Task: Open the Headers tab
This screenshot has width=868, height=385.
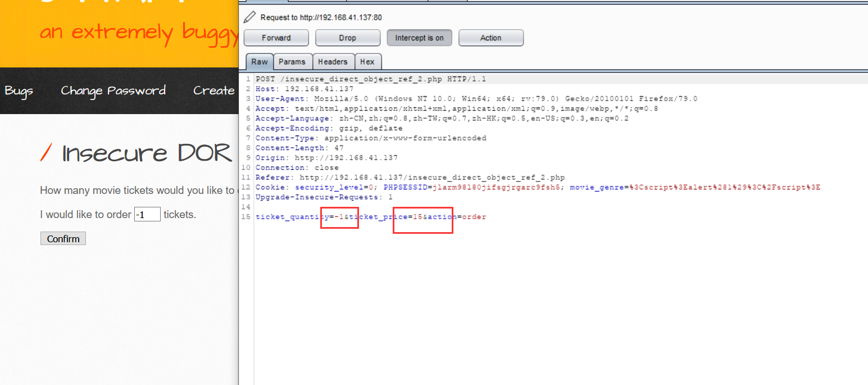Action: [x=333, y=62]
